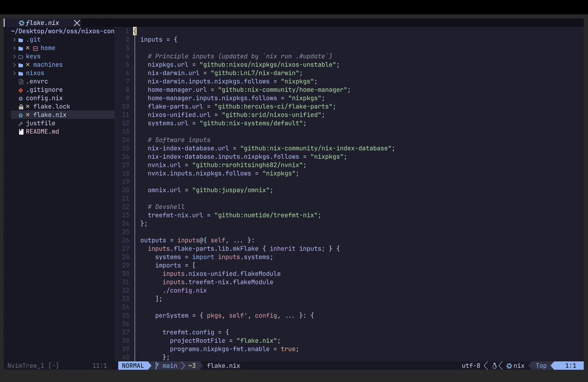This screenshot has height=382, width=588.
Task: Click the empty keys folder icon
Action: 21,56
